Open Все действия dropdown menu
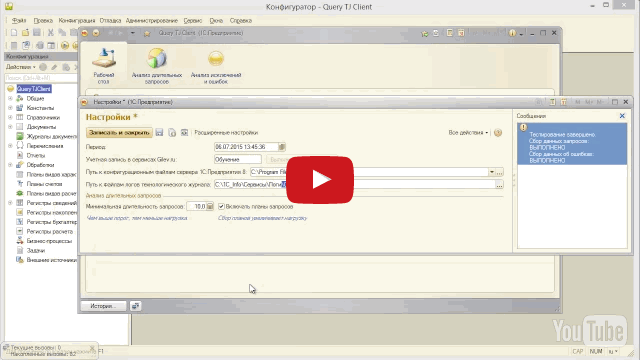640x360 pixels. [x=468, y=133]
